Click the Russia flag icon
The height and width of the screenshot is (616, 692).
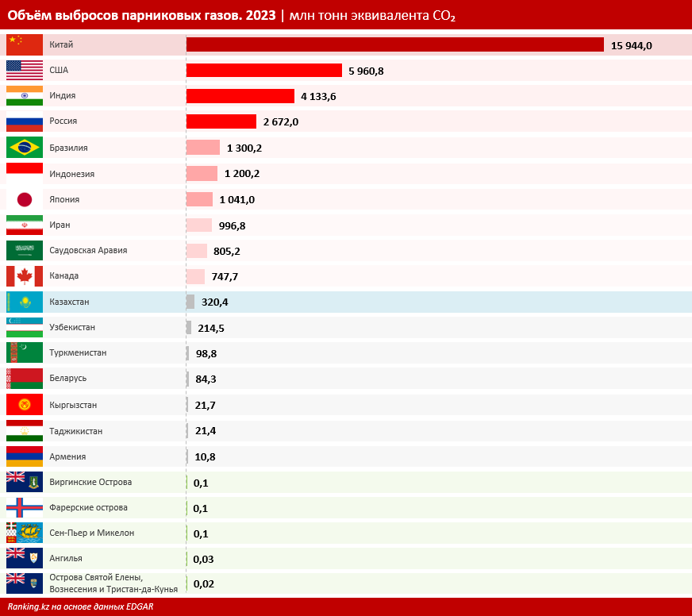[x=25, y=121]
